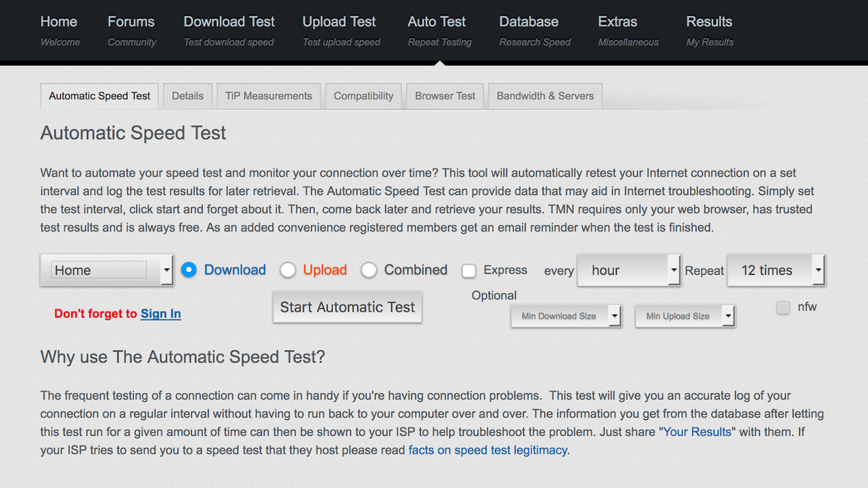The image size is (868, 488).
Task: Enable the Express checkbox
Action: pos(469,270)
